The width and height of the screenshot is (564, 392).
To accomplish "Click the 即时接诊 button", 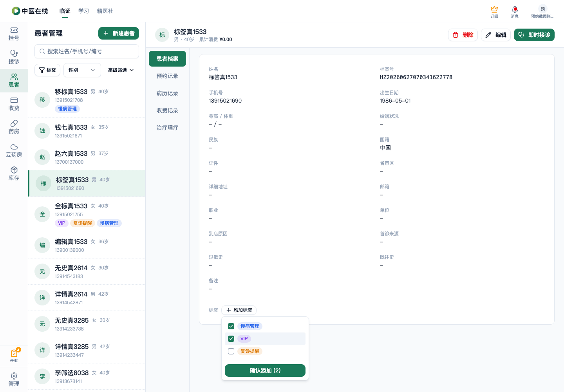I will 534,35.
